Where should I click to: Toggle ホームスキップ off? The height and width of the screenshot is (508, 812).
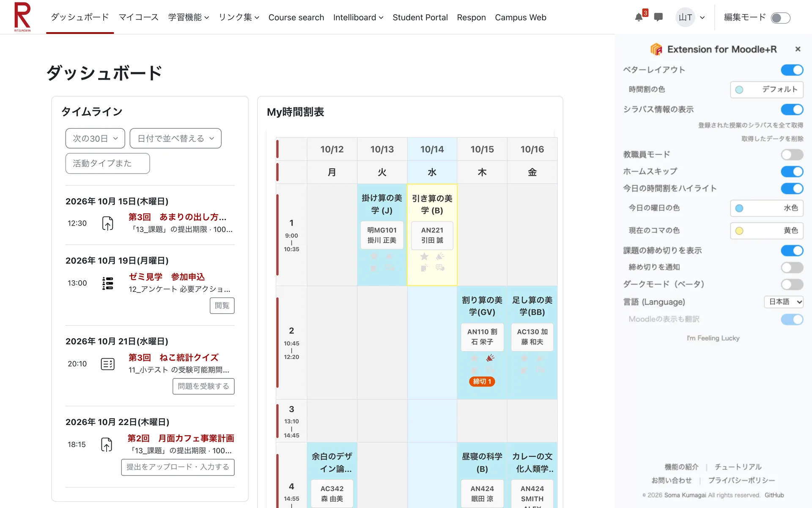pos(792,171)
